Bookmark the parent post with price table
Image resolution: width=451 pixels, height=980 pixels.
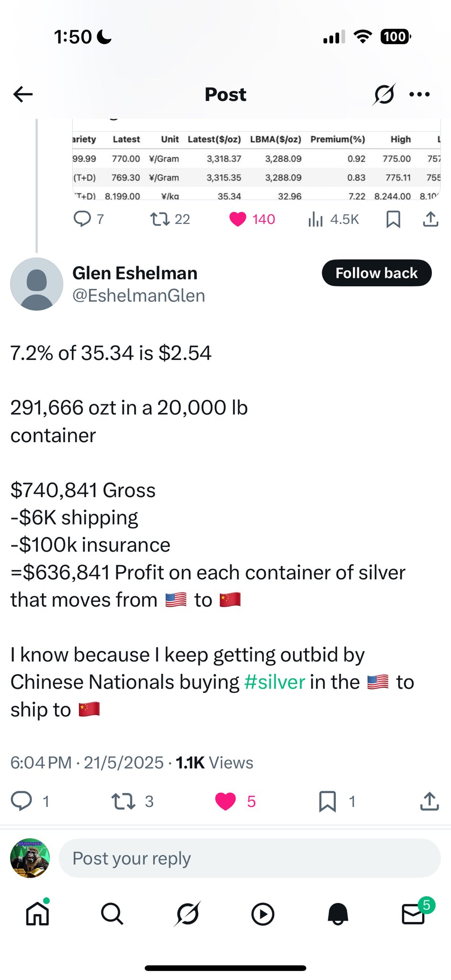[393, 219]
